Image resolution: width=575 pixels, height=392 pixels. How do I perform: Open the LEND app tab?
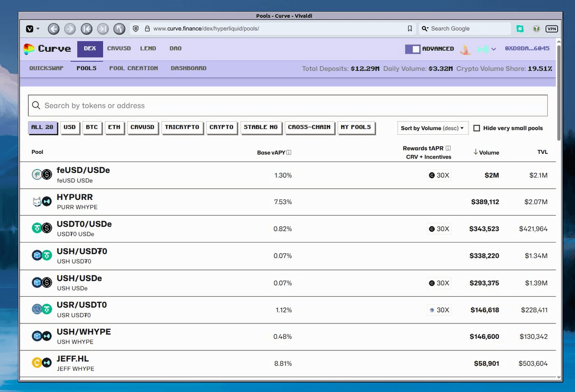[148, 49]
